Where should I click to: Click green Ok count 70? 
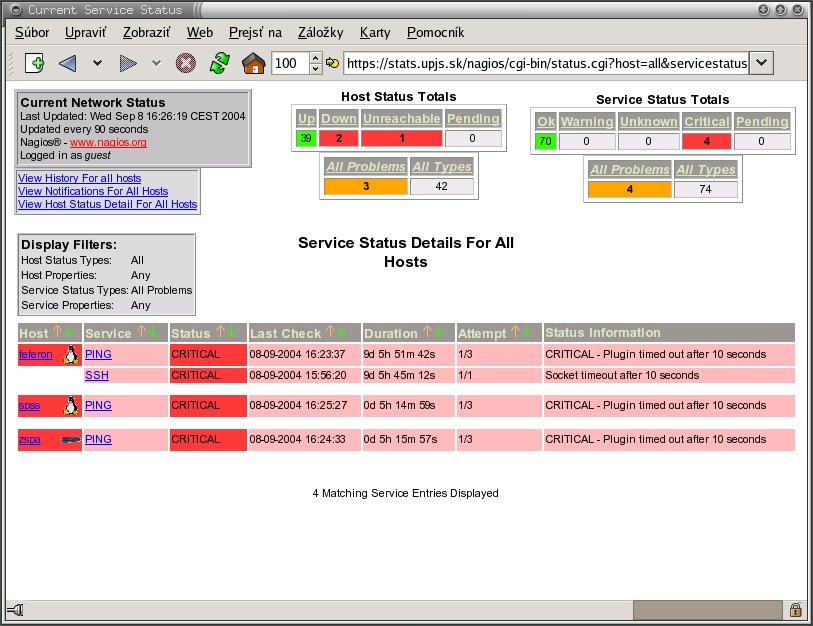pos(545,141)
